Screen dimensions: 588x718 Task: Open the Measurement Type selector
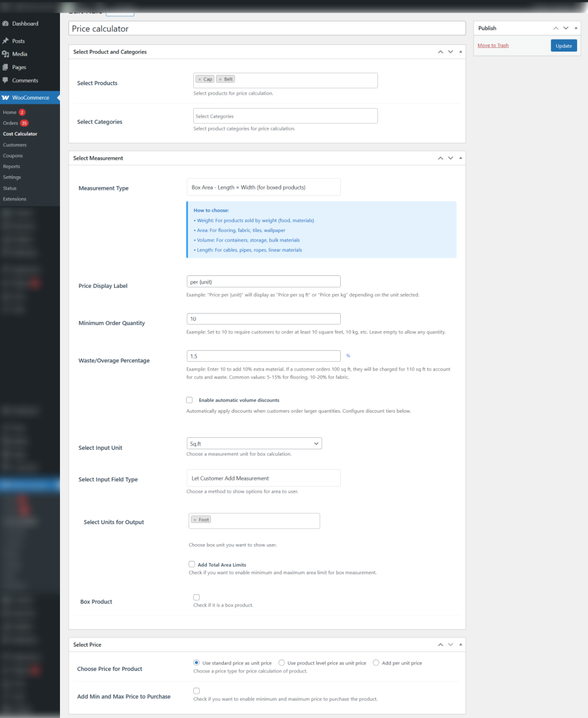(263, 187)
